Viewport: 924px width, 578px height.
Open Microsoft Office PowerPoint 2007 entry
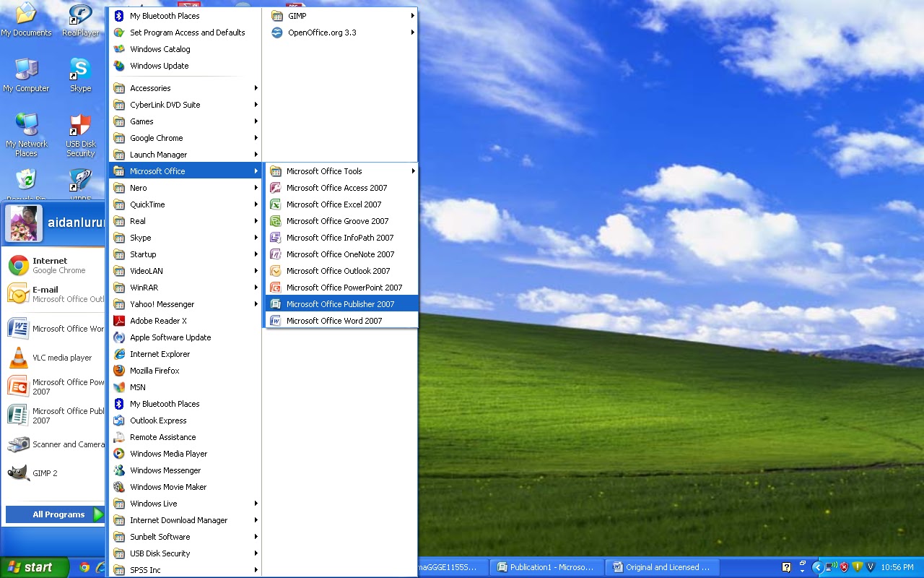341,288
